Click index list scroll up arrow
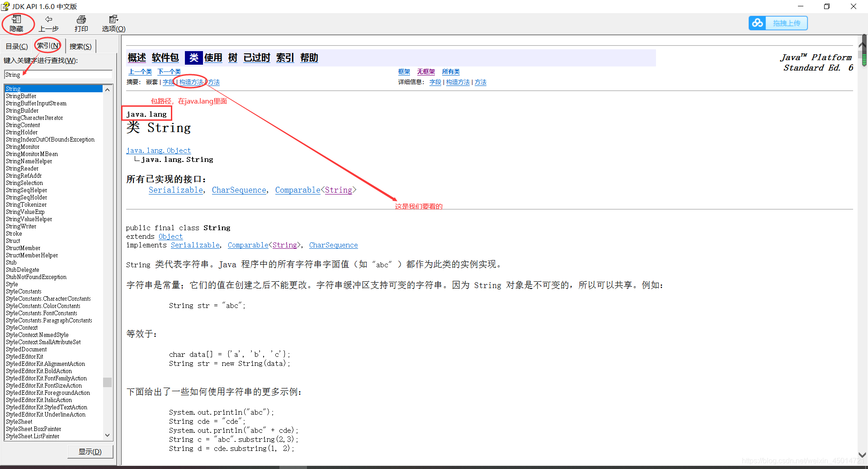Screen dimensions: 868x469 click(108, 90)
